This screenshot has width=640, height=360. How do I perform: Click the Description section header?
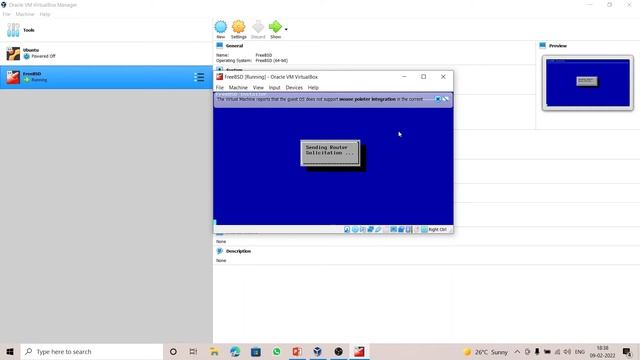pyautogui.click(x=238, y=251)
